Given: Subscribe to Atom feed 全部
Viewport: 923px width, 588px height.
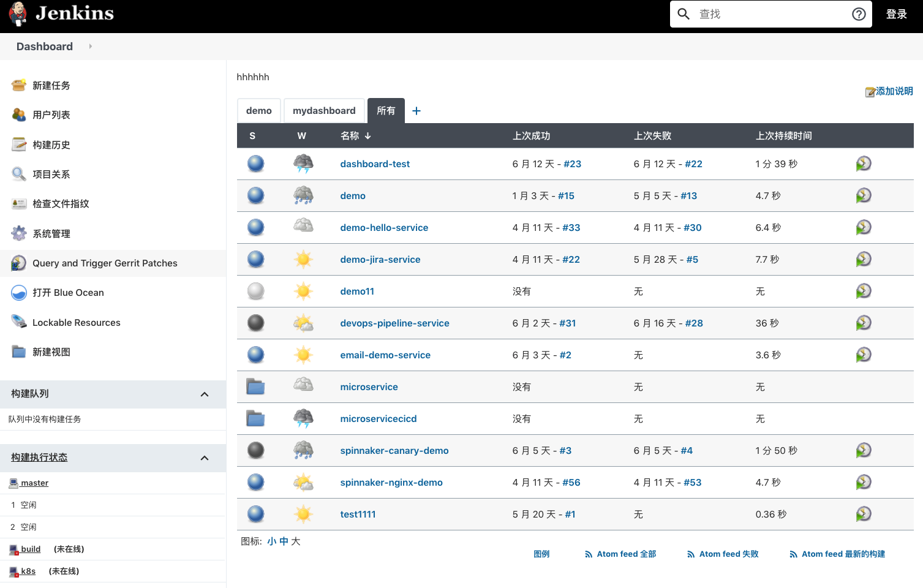Looking at the screenshot, I should [x=620, y=554].
